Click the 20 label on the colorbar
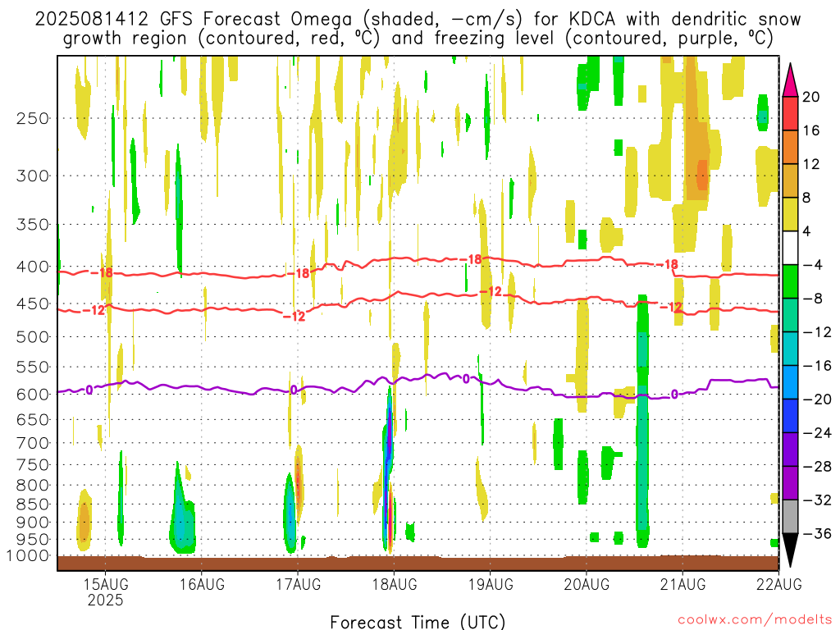Image resolution: width=840 pixels, height=630 pixels. (811, 97)
